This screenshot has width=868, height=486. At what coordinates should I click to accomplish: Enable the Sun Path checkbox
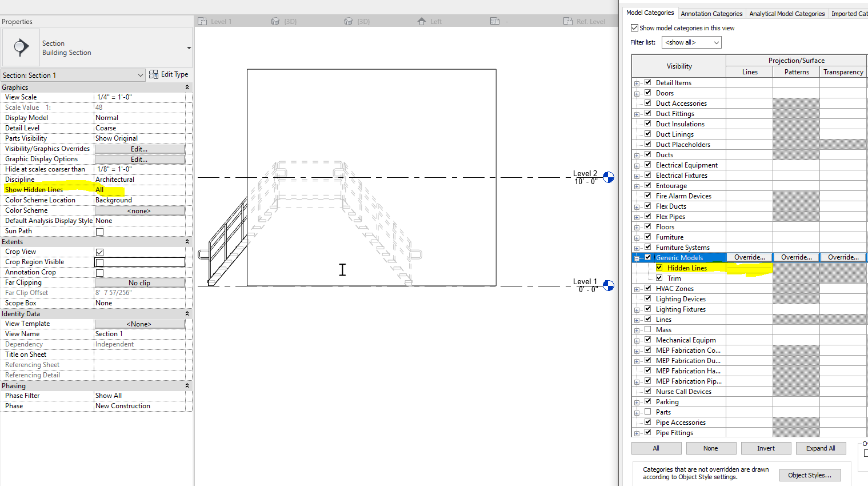coord(99,230)
